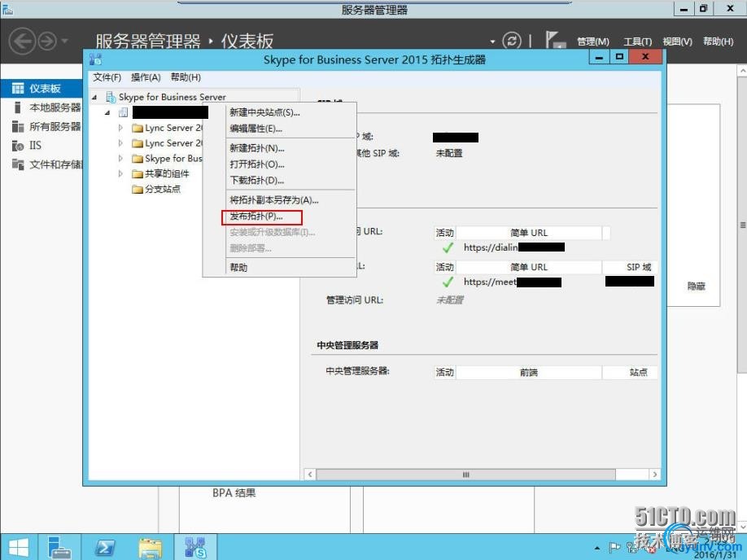Click Server Manager back arrow button
The image size is (747, 560).
click(x=23, y=41)
